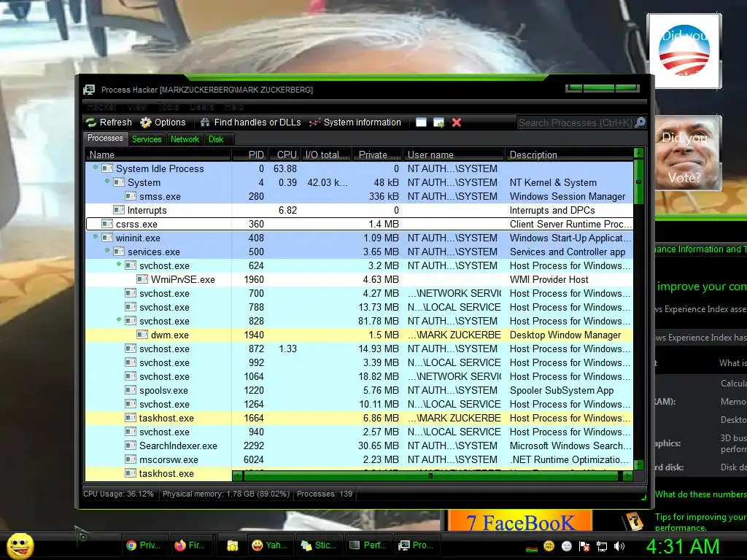Image resolution: width=747 pixels, height=560 pixels.
Task: Sort by the Name column header
Action: [158, 155]
